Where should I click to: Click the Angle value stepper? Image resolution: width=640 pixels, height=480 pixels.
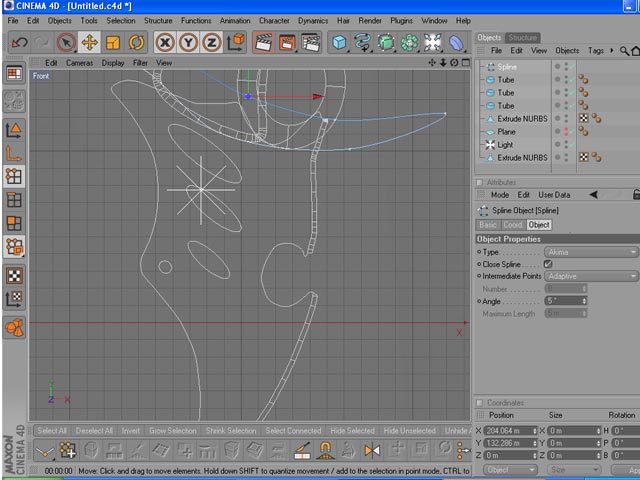point(584,301)
